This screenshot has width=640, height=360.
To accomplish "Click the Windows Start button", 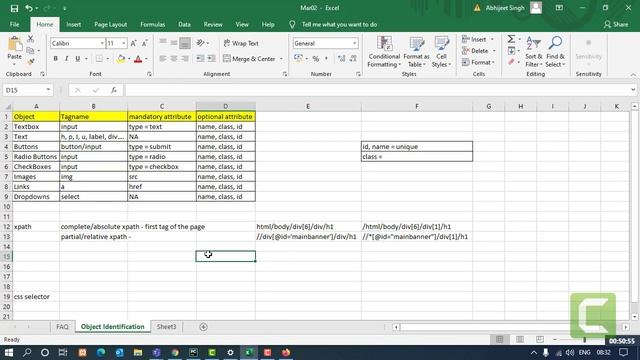I will coord(9,353).
